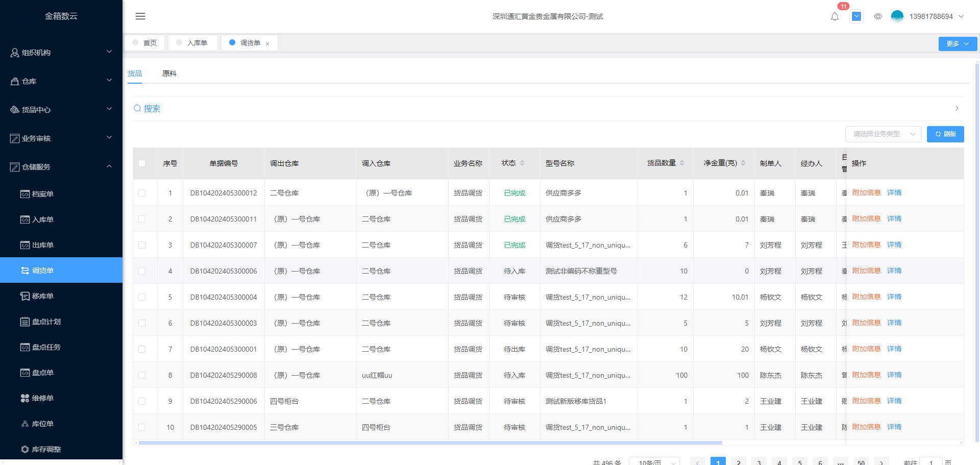Open the notification bell
The image size is (980, 465).
[x=835, y=16]
